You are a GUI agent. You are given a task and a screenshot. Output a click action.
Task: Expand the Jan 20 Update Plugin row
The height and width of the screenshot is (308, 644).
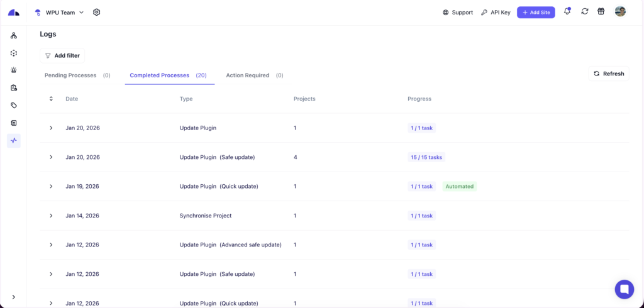click(51, 128)
